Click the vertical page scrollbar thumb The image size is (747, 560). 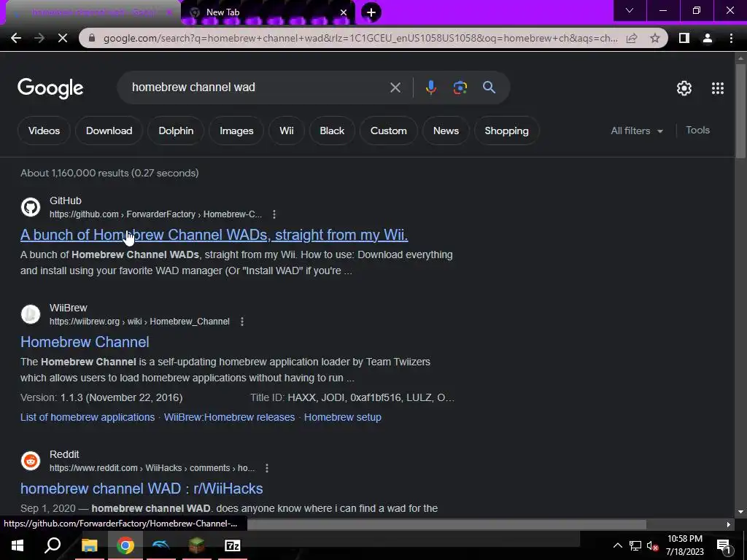pyautogui.click(x=740, y=110)
